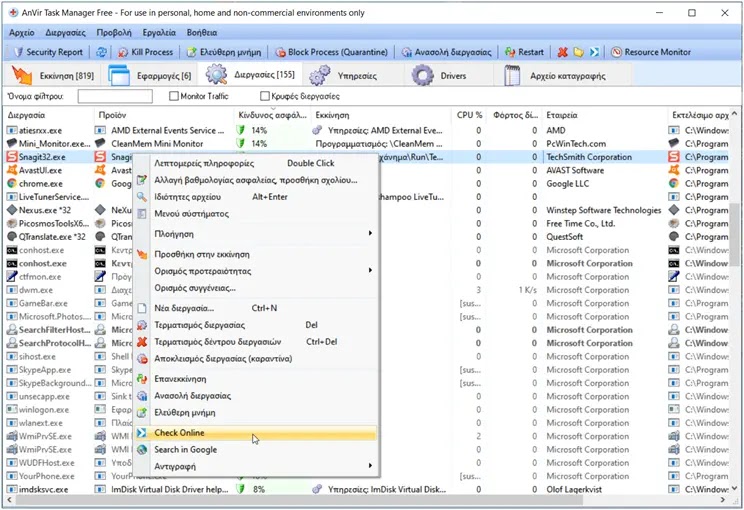Click the Επανεκκίνηση icon in context menu

click(141, 379)
